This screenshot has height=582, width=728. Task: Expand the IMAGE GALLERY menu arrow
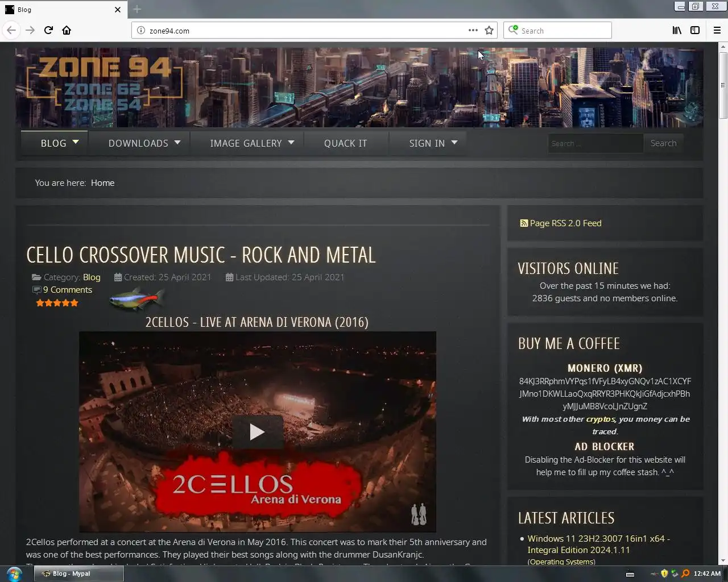pyautogui.click(x=291, y=142)
